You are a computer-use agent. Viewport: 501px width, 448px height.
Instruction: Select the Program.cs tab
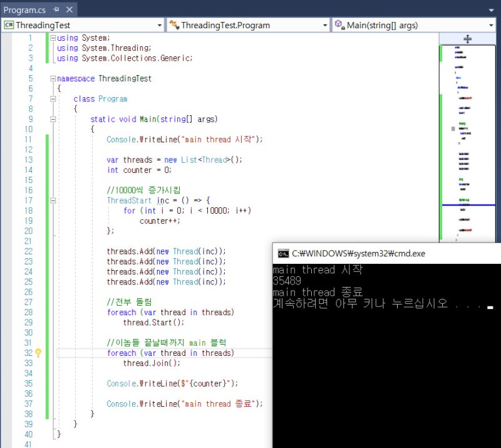[25, 10]
